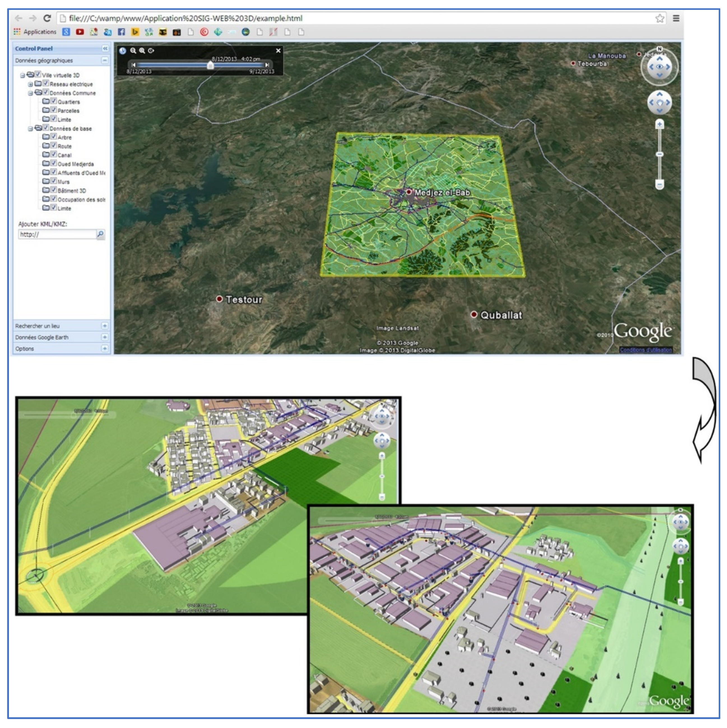Toggle the Bâtiment 3D checkbox
The height and width of the screenshot is (728, 727).
54,189
